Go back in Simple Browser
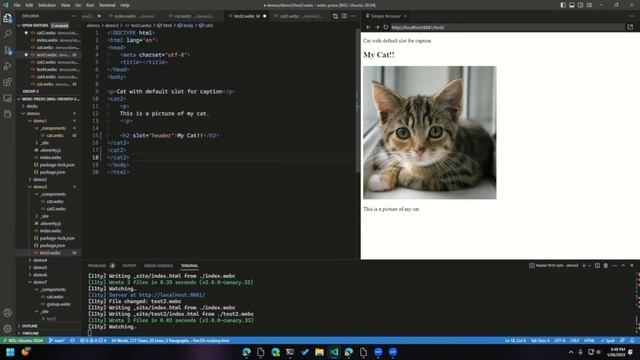The width and height of the screenshot is (640, 360). pos(368,27)
